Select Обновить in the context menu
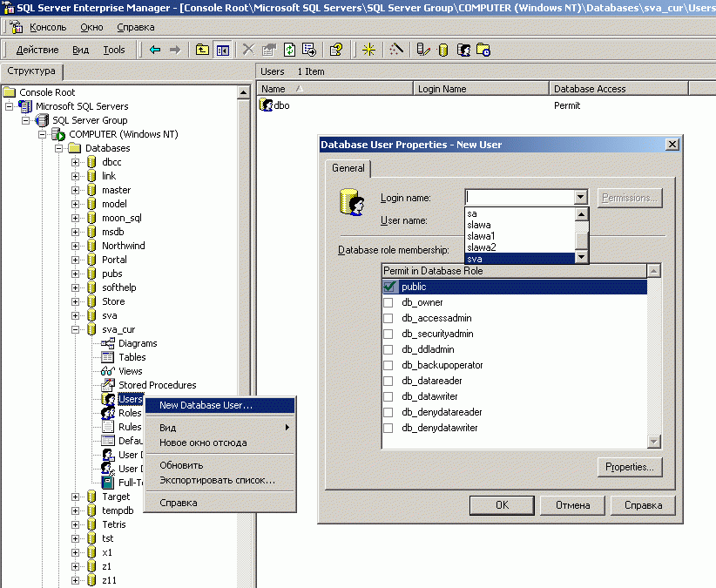This screenshot has height=588, width=716. pos(220,465)
